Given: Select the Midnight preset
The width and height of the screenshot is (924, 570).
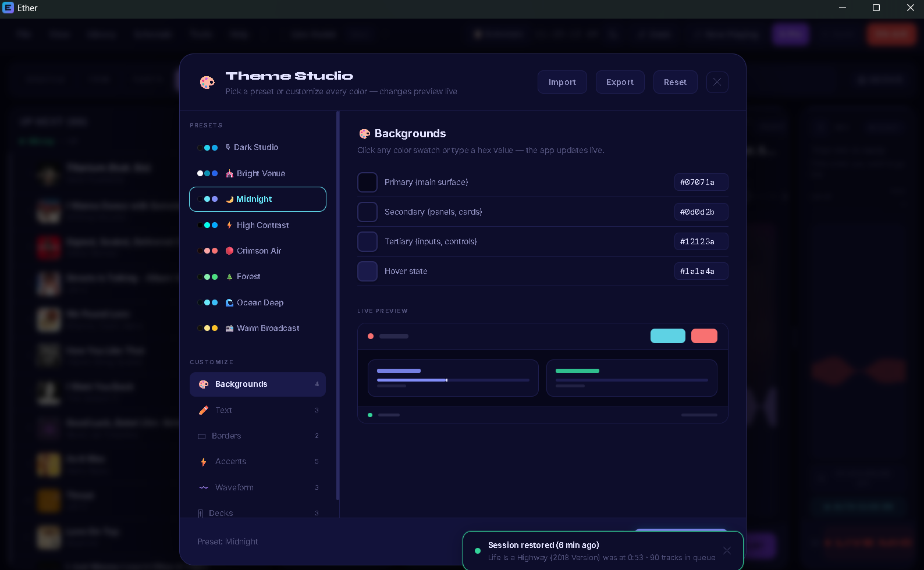Looking at the screenshot, I should tap(258, 199).
